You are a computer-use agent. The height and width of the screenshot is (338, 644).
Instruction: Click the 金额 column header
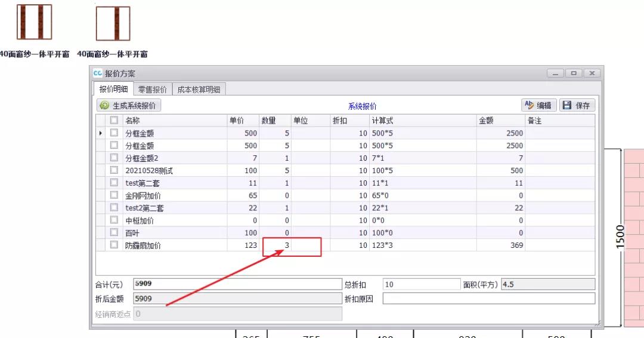(x=500, y=121)
